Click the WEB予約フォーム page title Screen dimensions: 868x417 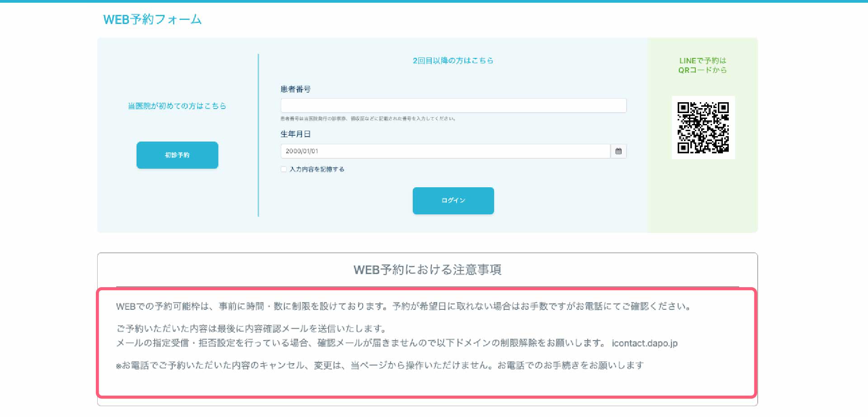coord(152,19)
